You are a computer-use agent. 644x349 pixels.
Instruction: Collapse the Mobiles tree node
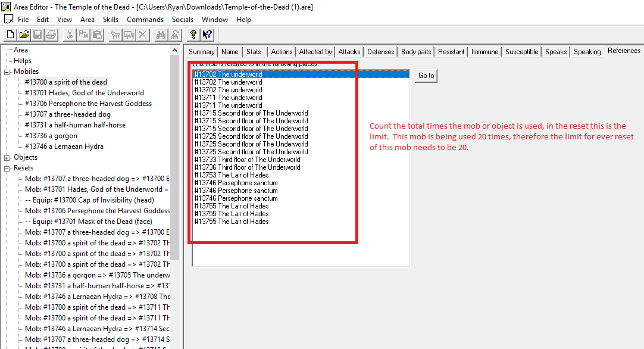click(7, 72)
